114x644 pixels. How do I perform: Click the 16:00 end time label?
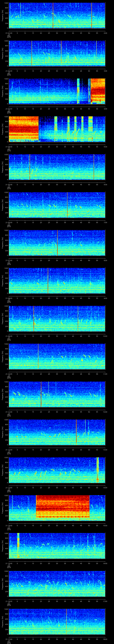(x=105, y=564)
